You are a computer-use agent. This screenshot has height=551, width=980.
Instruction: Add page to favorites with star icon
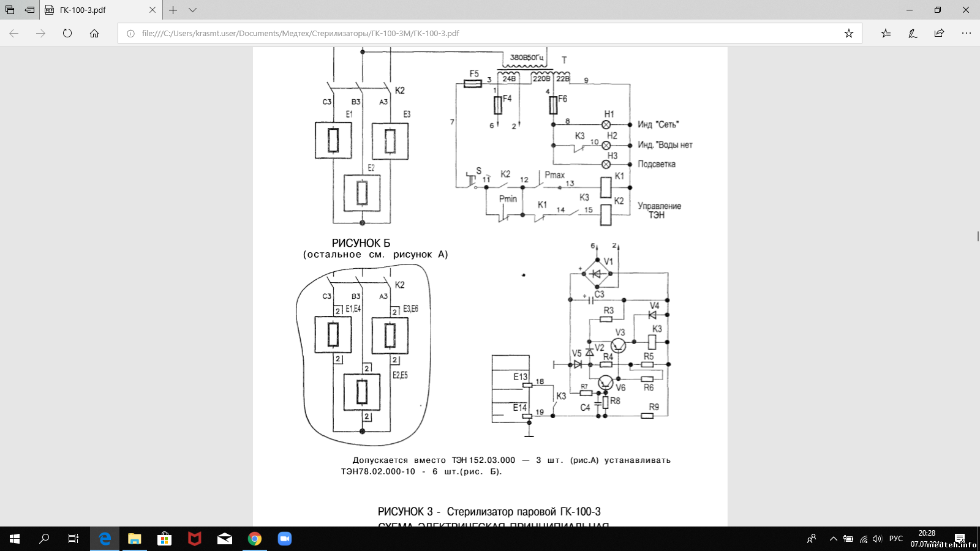tap(848, 33)
